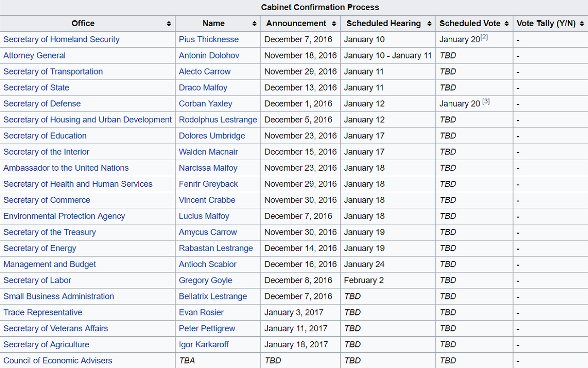Open Secretary of Education link

[x=45, y=136]
